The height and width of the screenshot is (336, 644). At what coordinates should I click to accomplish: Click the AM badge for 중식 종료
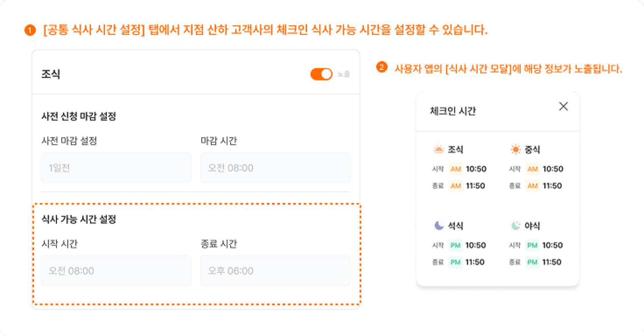tap(532, 186)
